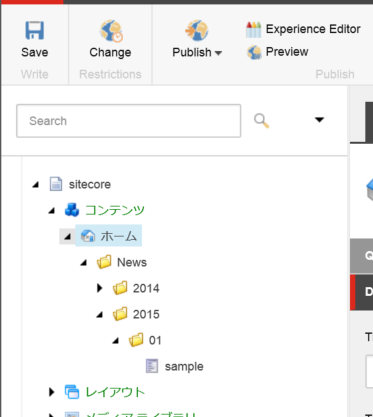Open Experience Editor crayons icon
Viewport: 373px width, 417px height.
253,29
